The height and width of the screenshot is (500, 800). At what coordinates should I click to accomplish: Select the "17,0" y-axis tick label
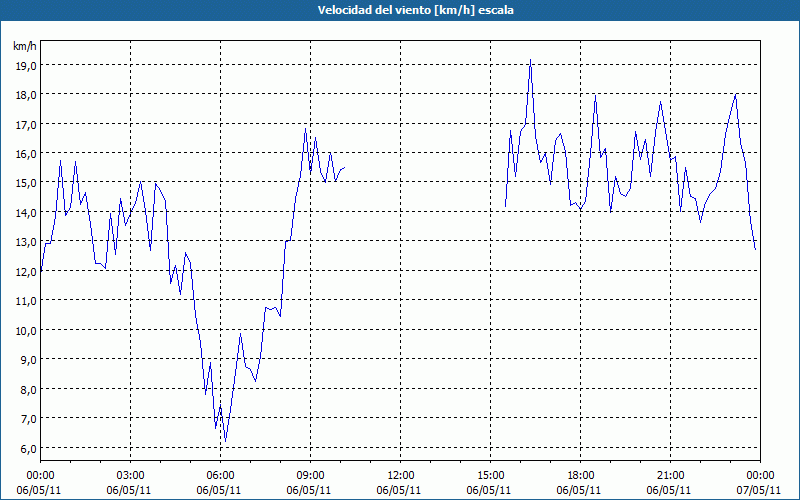pyautogui.click(x=26, y=124)
